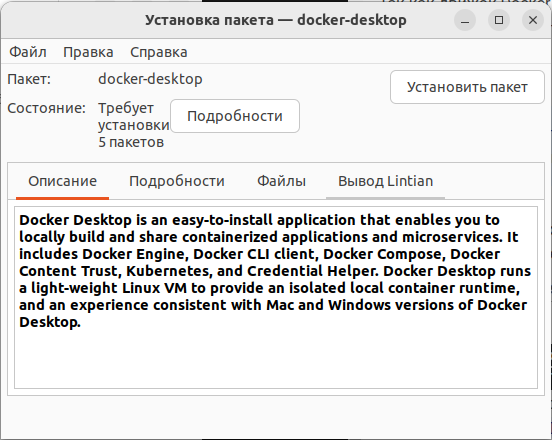Open the Правка menu
This screenshot has height=440, width=552.
pos(88,52)
